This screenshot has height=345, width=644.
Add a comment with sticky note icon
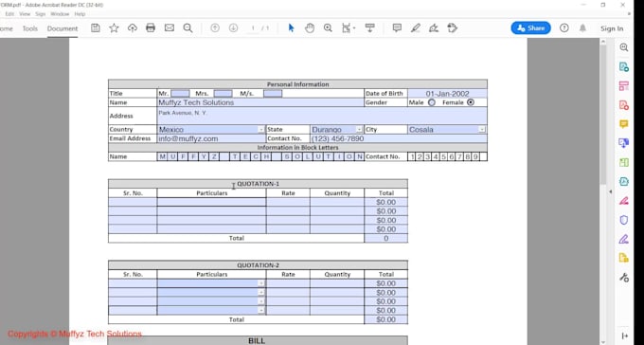397,28
